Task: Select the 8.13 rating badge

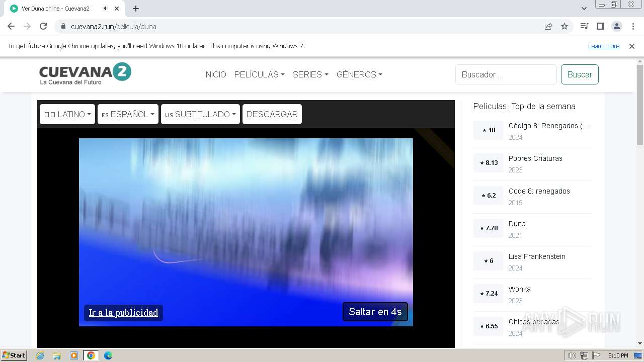Action: click(489, 163)
